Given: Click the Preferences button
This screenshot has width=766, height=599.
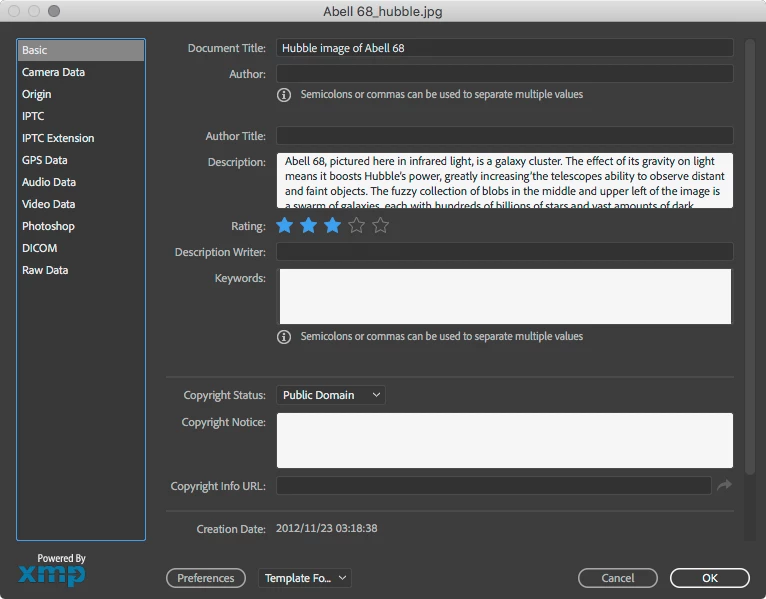Looking at the screenshot, I should click(x=206, y=578).
